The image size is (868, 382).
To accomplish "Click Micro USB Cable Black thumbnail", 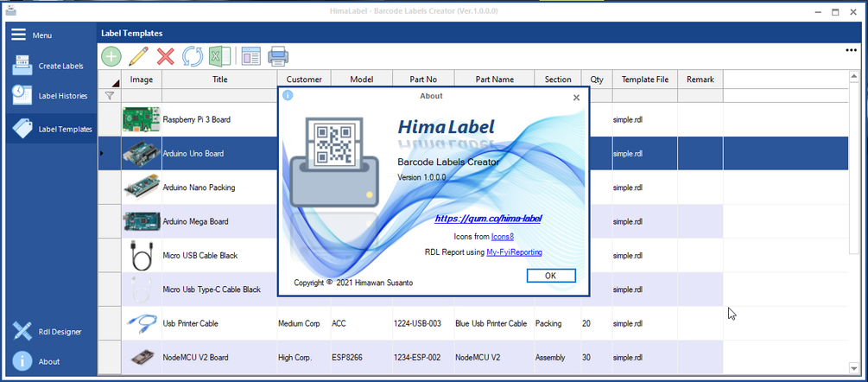I will click(x=141, y=255).
